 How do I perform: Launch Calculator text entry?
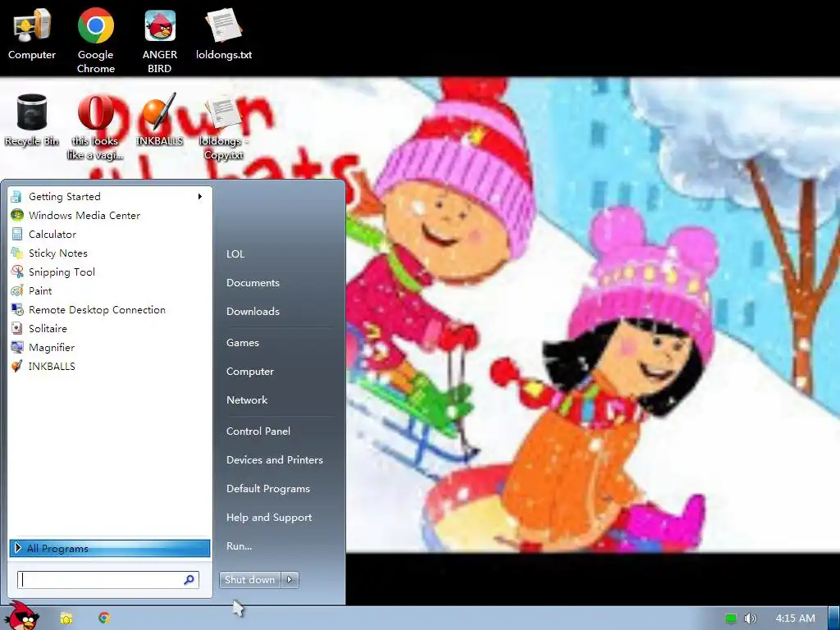pyautogui.click(x=52, y=234)
